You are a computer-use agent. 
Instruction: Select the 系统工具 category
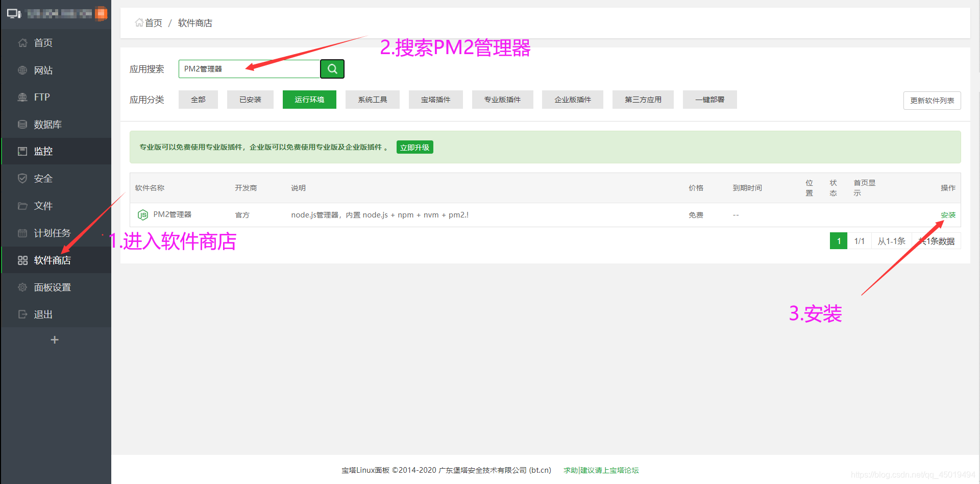tap(372, 100)
